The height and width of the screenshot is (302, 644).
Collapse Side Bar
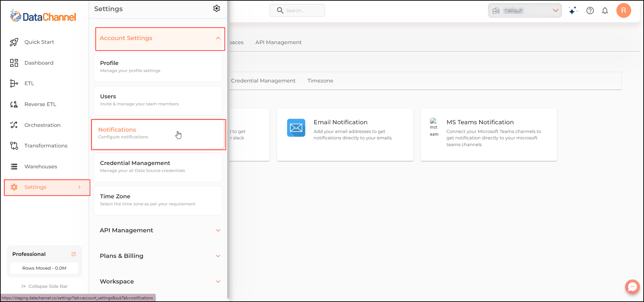(44, 287)
